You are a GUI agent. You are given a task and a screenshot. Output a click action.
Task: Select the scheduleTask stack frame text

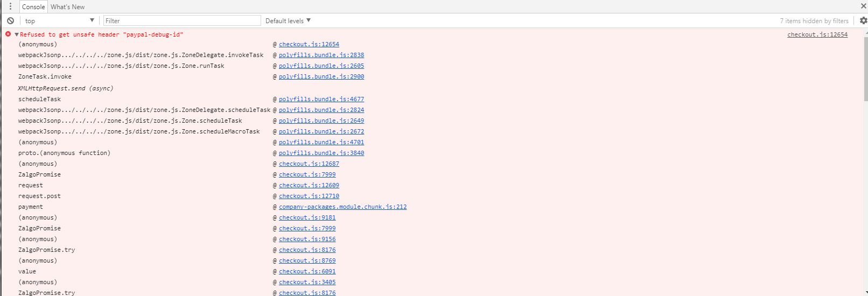tap(40, 99)
